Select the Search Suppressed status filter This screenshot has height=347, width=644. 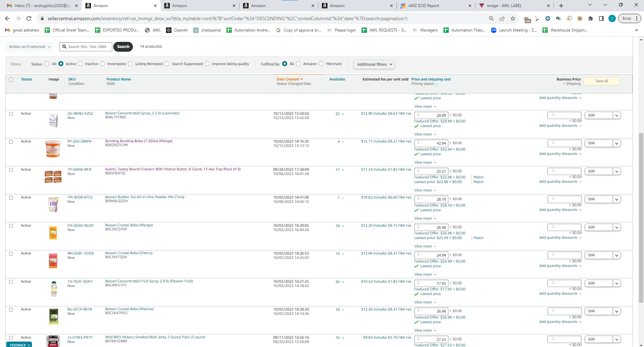pos(167,64)
